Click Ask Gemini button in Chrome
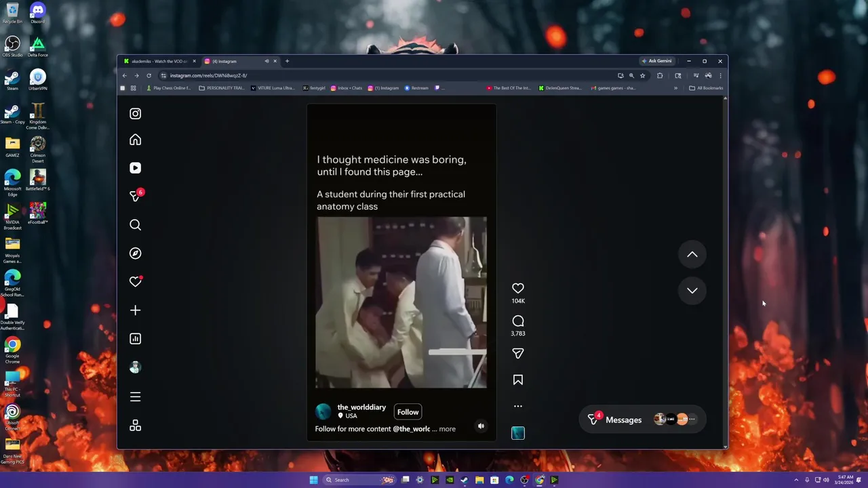 click(x=657, y=61)
